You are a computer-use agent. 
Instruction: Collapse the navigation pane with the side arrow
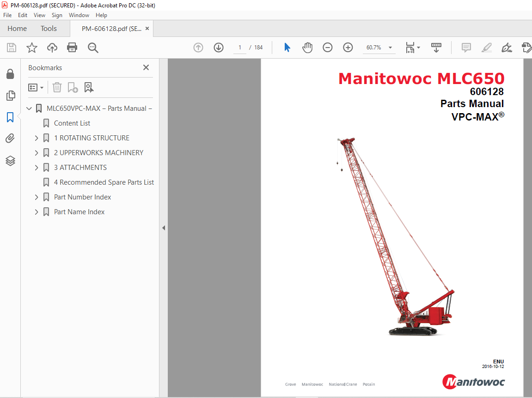click(164, 228)
